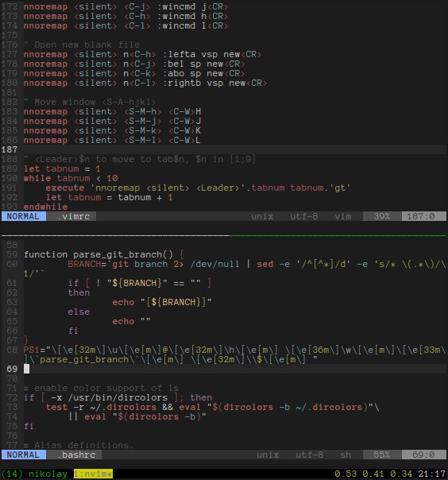Click the nikolay username in tmux bar

pyautogui.click(x=48, y=474)
